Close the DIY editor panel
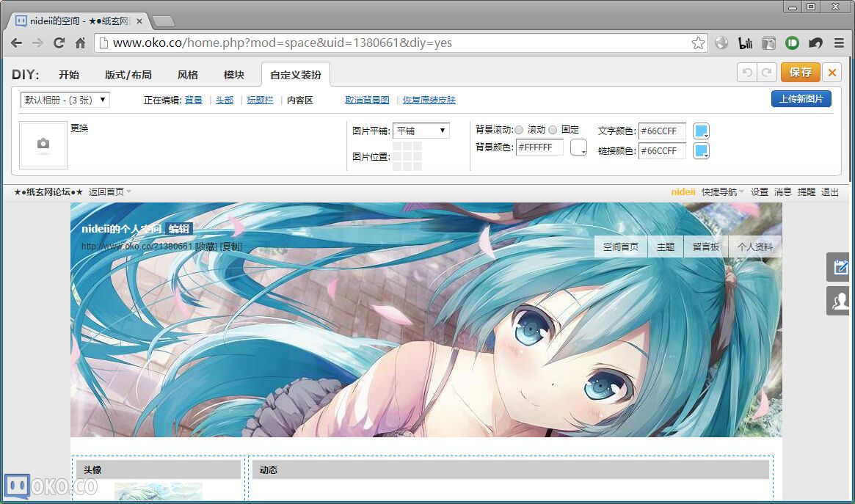This screenshot has width=855, height=504. coord(832,73)
